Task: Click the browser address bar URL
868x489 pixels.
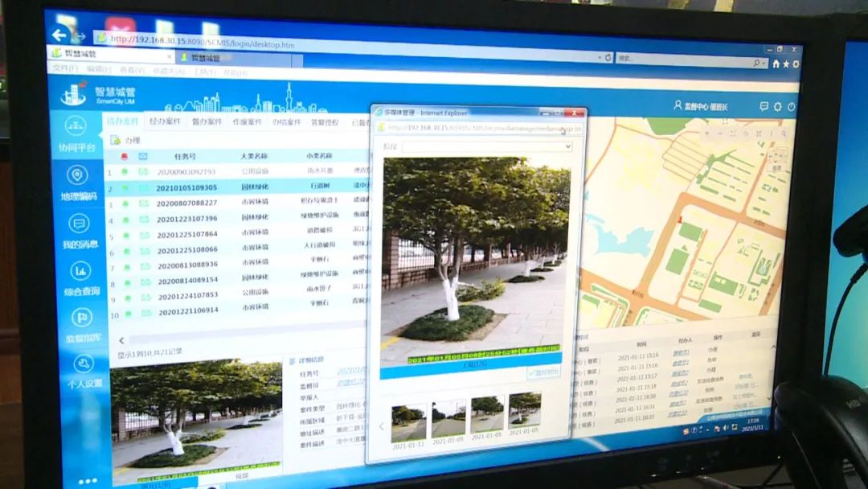Action: click(202, 42)
